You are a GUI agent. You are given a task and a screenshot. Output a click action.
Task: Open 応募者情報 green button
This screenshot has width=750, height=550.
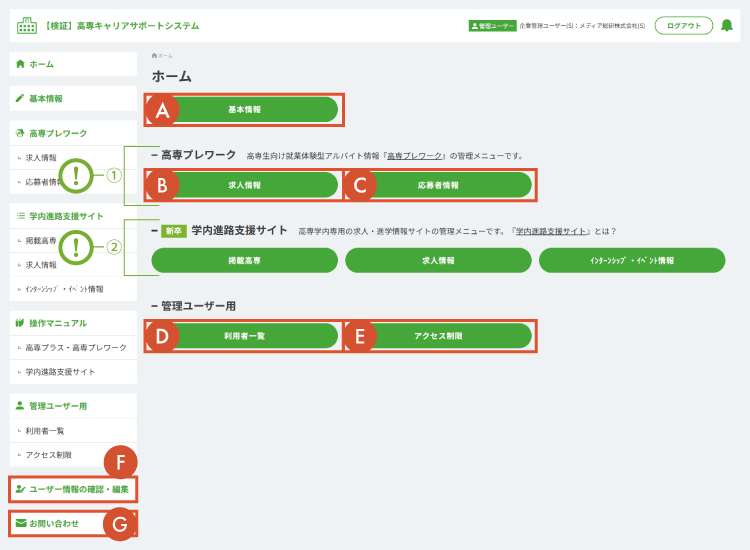click(438, 185)
